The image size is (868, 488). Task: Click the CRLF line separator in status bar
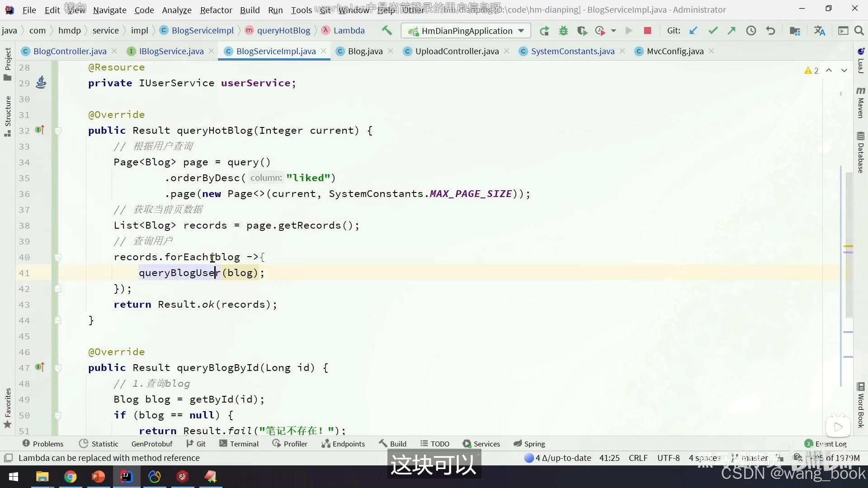coord(638,458)
